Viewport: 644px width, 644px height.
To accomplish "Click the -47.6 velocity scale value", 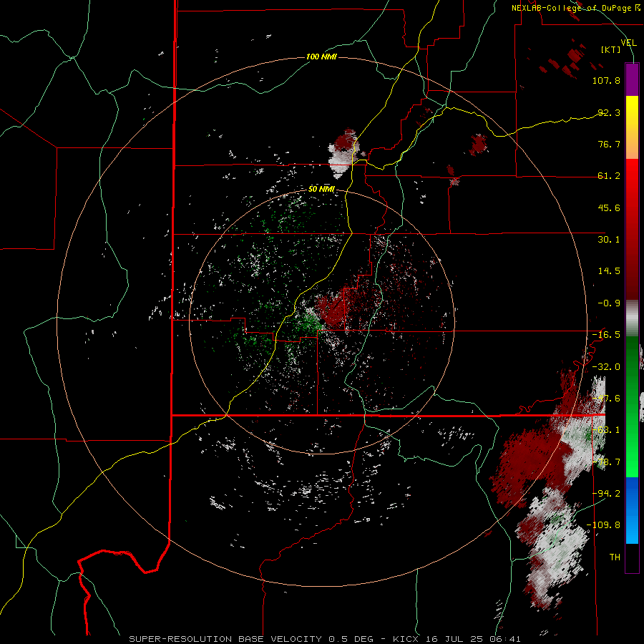I will coord(606,399).
